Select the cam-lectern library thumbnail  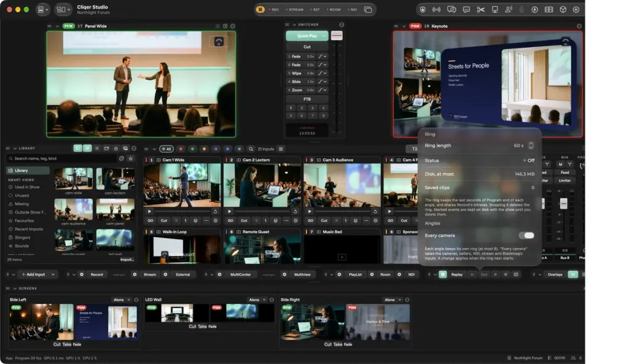(115, 179)
